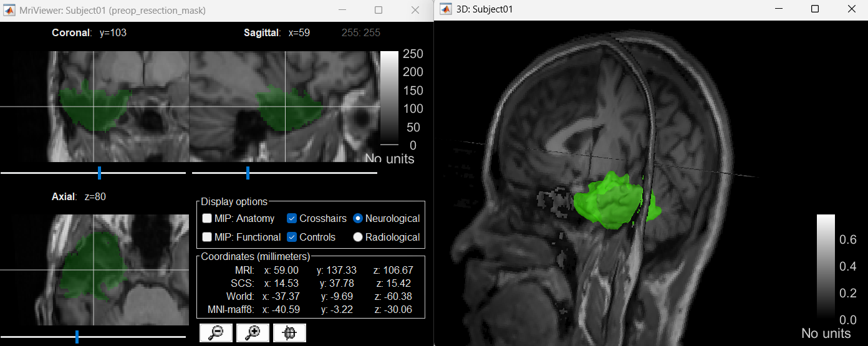868x346 pixels.
Task: Disable the Crosshairs checkbox
Action: [292, 219]
